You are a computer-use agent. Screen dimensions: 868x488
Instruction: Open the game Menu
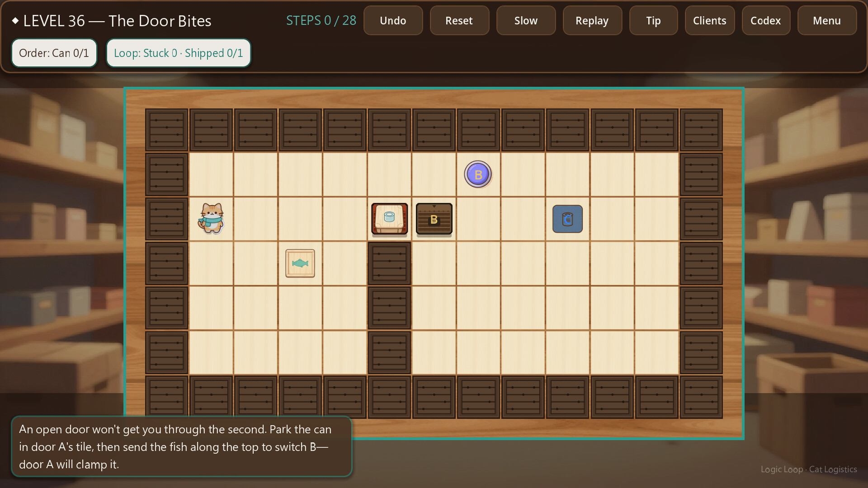click(x=827, y=20)
